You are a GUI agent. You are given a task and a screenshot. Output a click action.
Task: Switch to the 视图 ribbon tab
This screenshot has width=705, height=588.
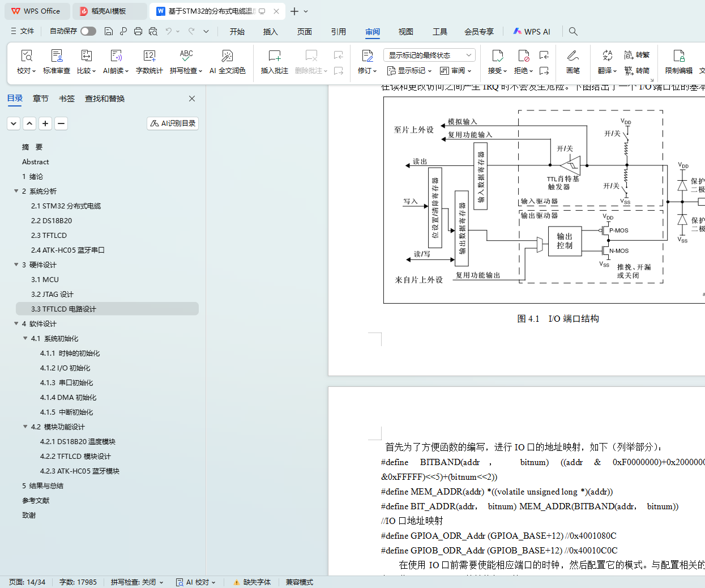(x=405, y=32)
